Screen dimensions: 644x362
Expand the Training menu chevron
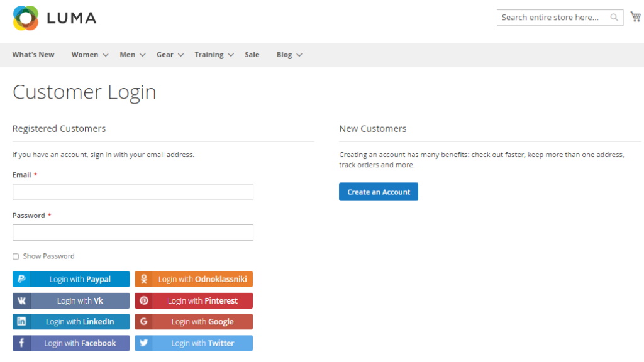click(231, 55)
